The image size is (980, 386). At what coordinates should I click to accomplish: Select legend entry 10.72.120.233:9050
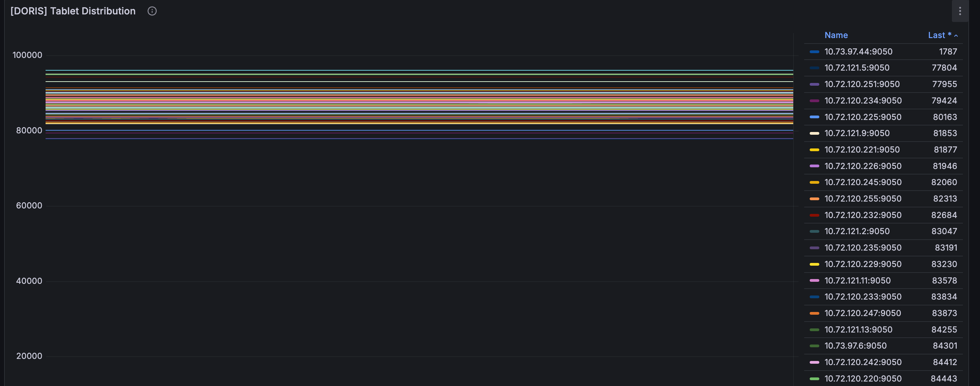pyautogui.click(x=863, y=297)
